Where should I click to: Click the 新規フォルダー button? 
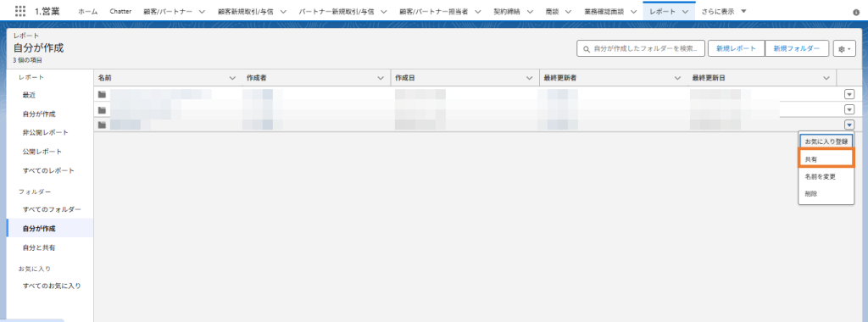coord(797,48)
